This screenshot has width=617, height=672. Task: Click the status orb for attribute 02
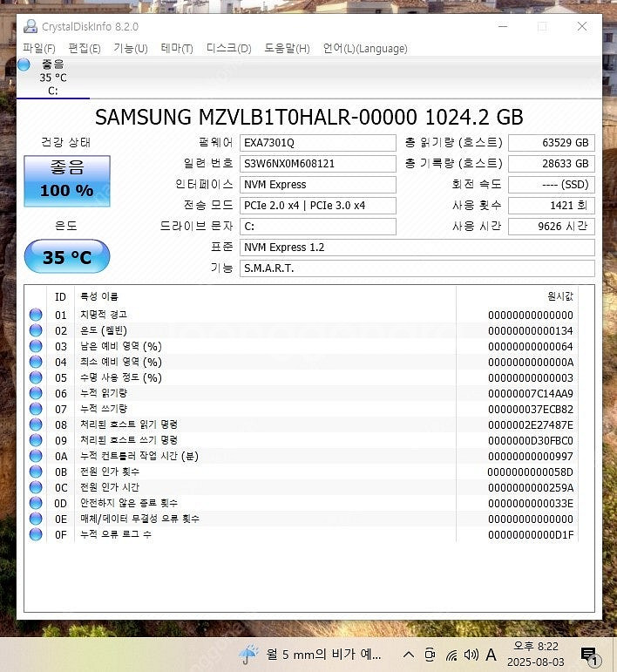click(36, 330)
